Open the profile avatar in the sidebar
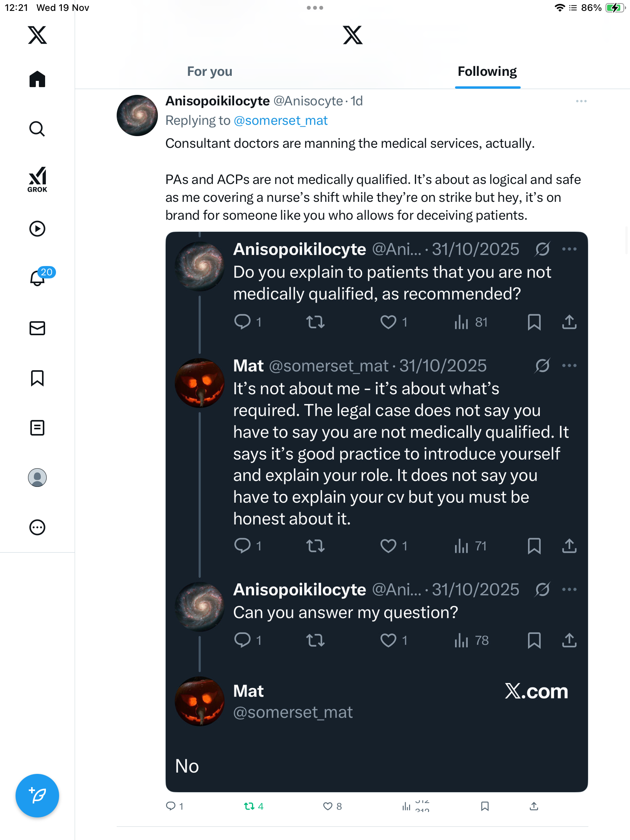Screen dimensions: 630x840 [x=37, y=478]
